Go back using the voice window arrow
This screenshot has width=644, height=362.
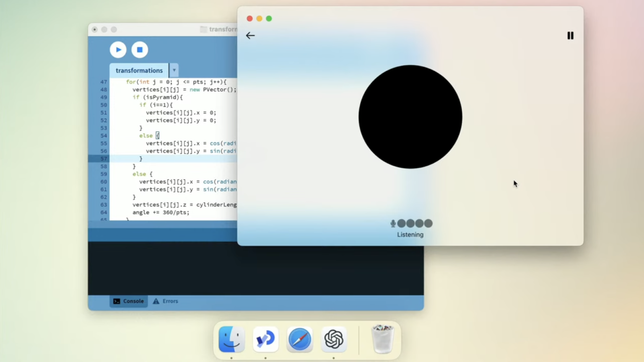tap(250, 36)
